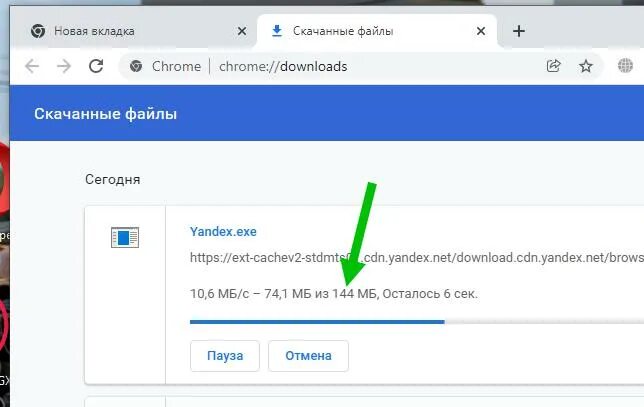The image size is (644, 407).
Task: Go back to previous page
Action: click(x=32, y=66)
